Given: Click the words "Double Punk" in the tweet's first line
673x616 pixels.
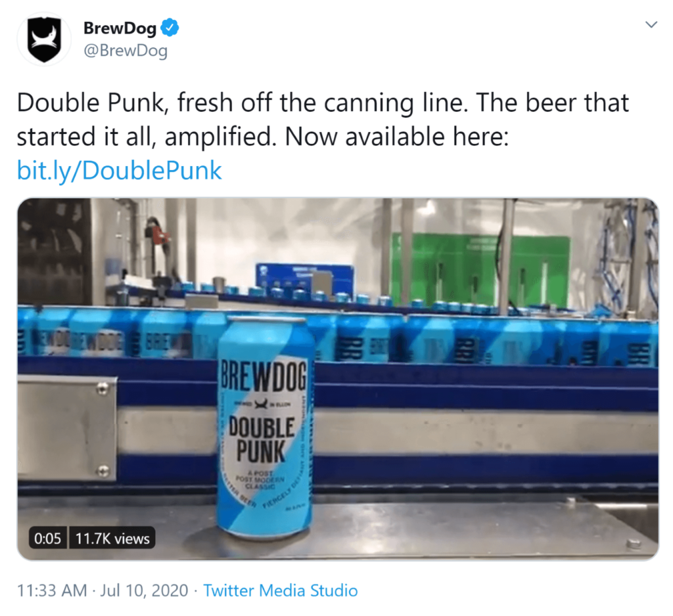Looking at the screenshot, I should 91,103.
